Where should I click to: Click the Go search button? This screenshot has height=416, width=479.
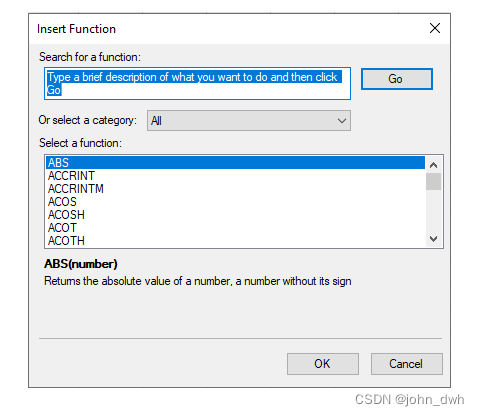point(397,79)
